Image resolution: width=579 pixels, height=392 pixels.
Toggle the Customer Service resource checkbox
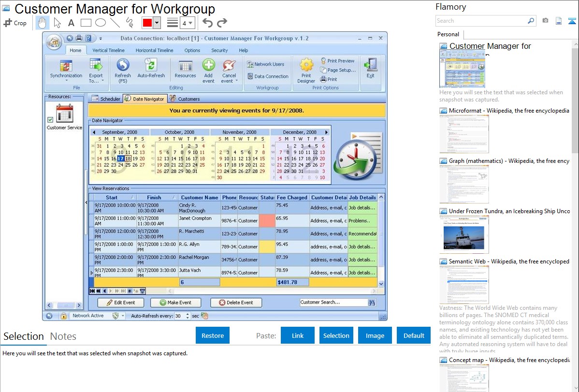[50, 119]
